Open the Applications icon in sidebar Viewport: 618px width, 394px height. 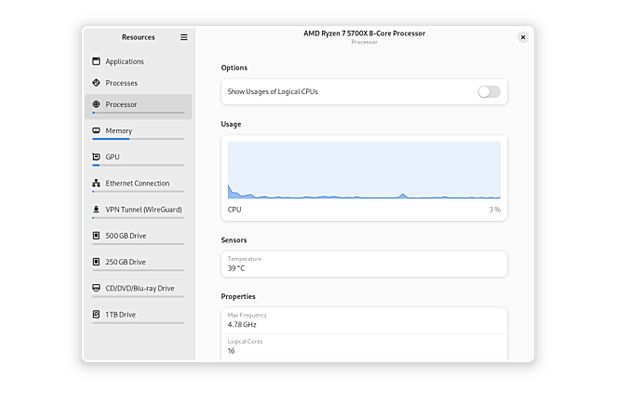(x=96, y=61)
